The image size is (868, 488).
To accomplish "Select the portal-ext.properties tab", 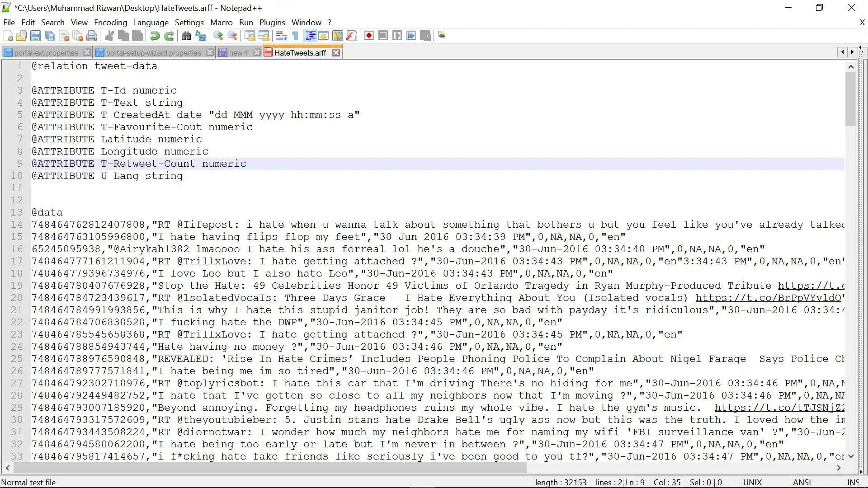I will [x=47, y=53].
